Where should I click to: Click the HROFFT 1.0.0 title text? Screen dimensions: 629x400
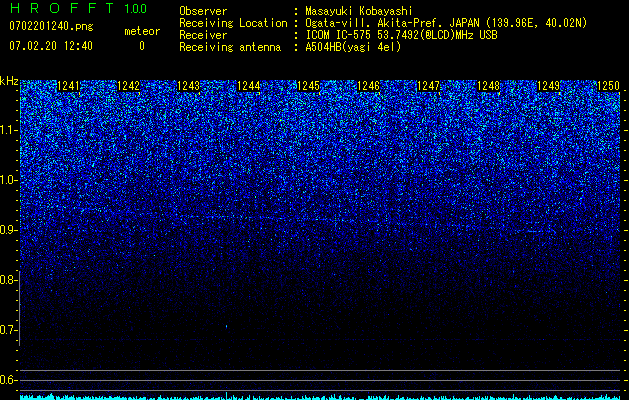(x=78, y=8)
